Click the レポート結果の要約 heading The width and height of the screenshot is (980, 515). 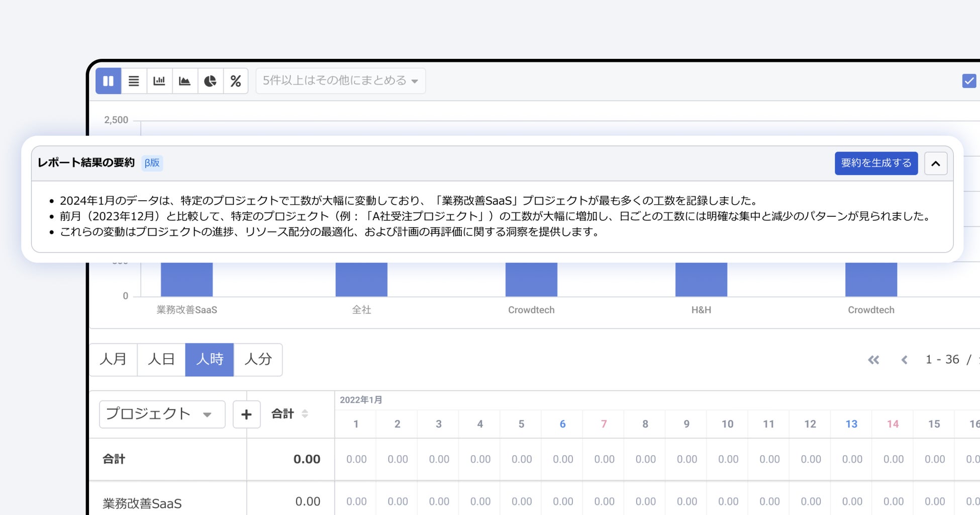tap(86, 162)
